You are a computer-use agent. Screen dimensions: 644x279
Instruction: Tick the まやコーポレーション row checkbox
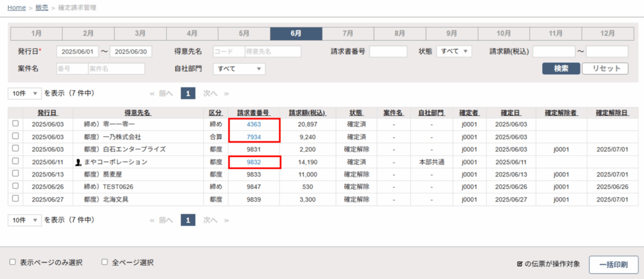pos(16,161)
